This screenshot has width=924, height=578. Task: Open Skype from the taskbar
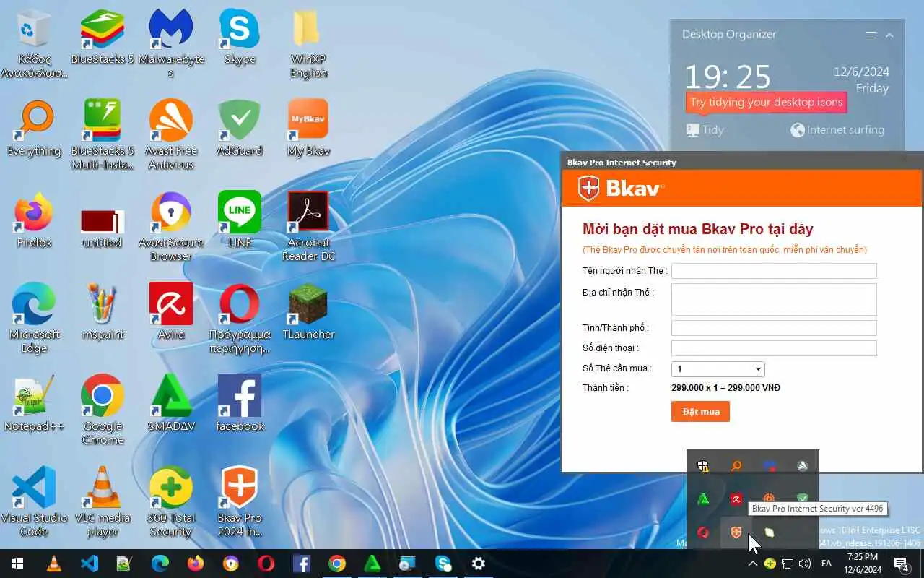443,564
